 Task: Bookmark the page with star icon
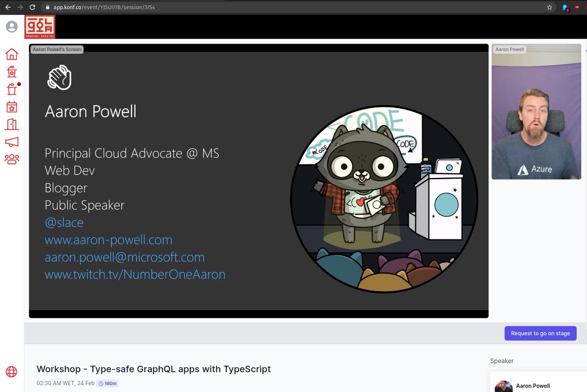(x=549, y=7)
